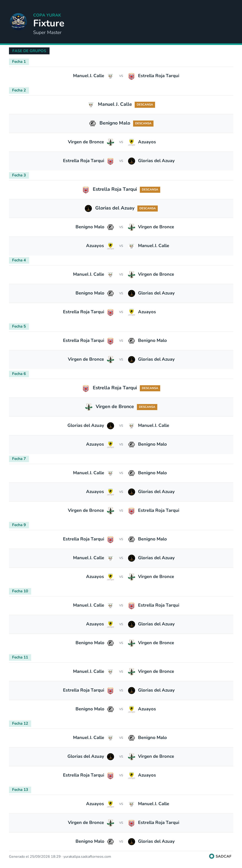Click Benigno Malo team name in Fecha 5
The height and width of the screenshot is (868, 242).
pos(152,340)
